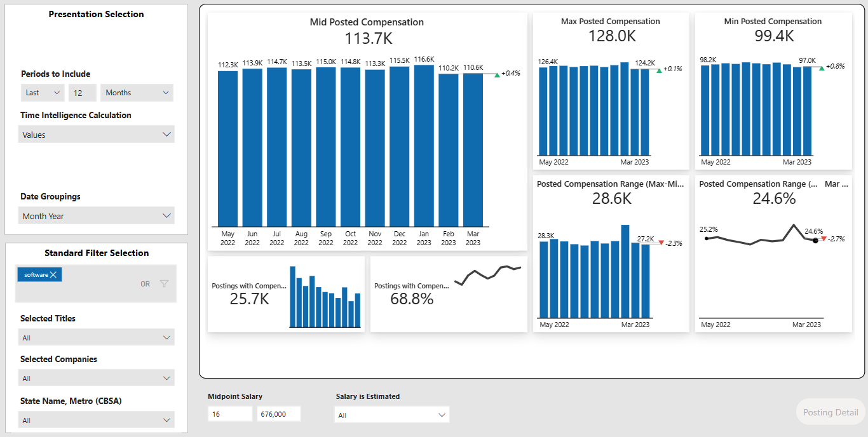Open the Selected Titles dropdown
The width and height of the screenshot is (868, 437).
[x=96, y=338]
